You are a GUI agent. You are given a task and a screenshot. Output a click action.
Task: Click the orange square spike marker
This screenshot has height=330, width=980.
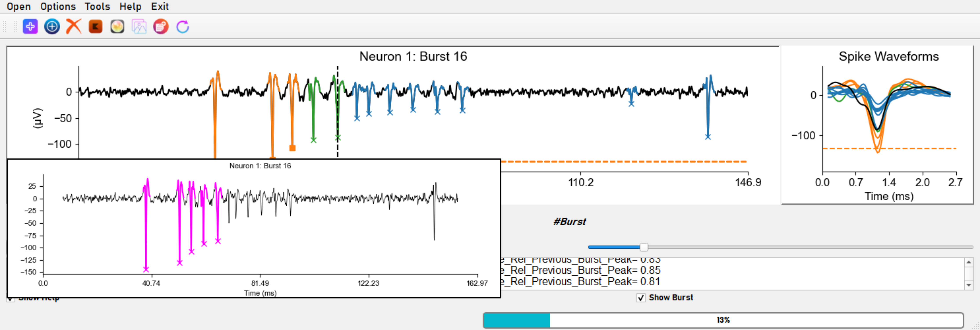click(292, 148)
